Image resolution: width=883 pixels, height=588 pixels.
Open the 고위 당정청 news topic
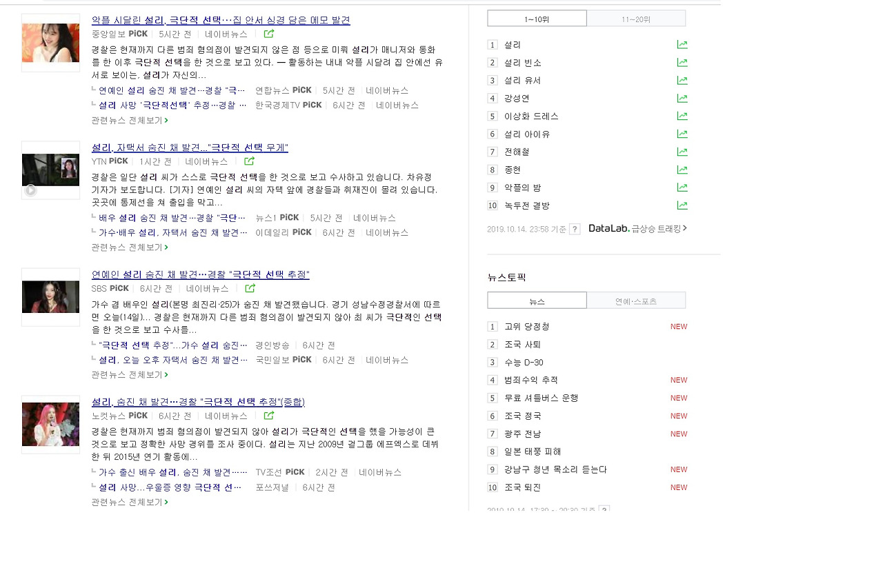point(527,326)
